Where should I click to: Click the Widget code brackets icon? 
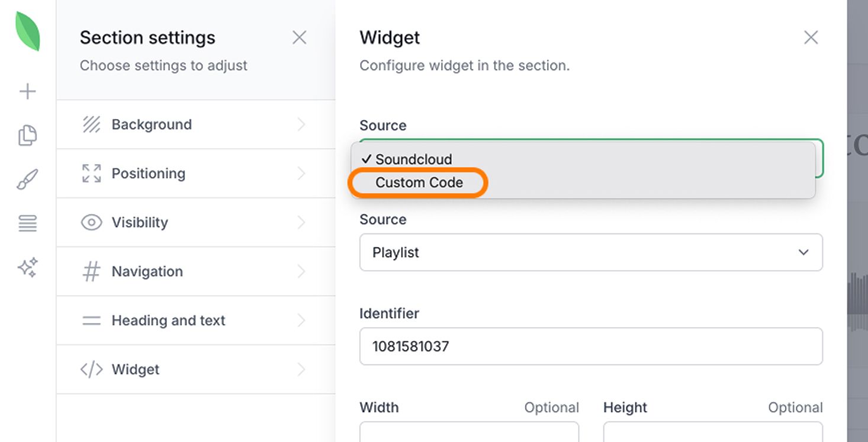pyautogui.click(x=91, y=370)
